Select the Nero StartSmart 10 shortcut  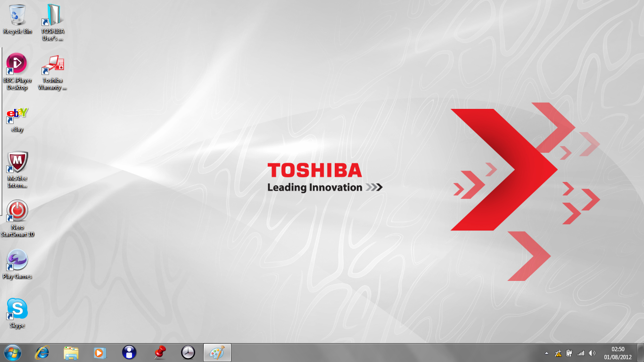click(x=17, y=218)
